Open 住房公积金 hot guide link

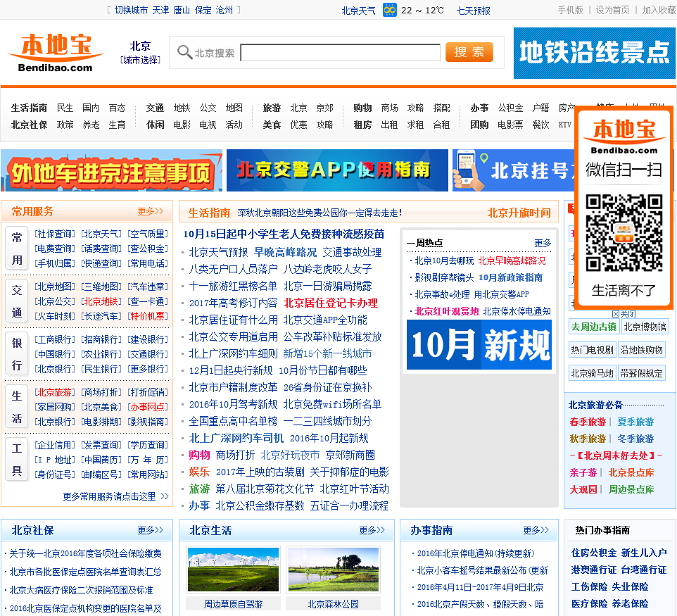point(594,553)
